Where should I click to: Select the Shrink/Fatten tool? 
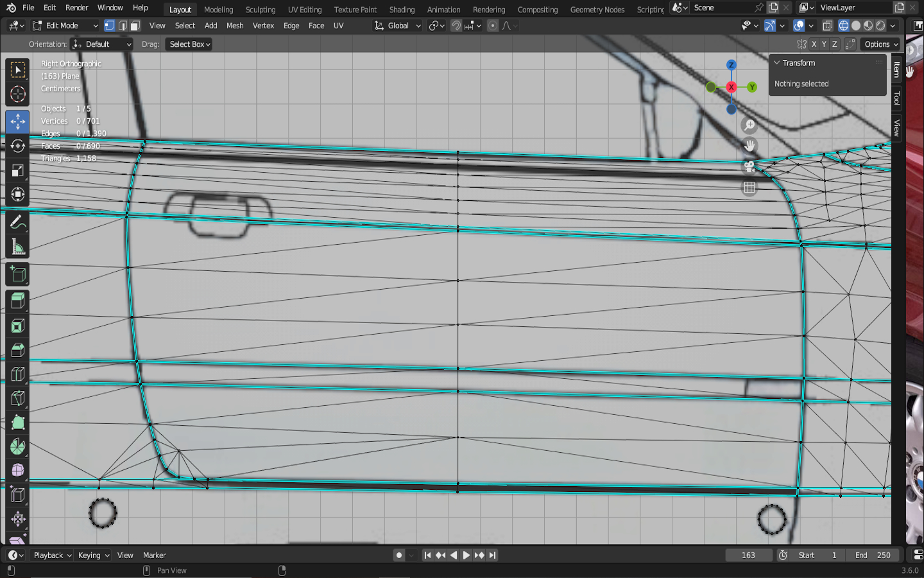point(18,519)
